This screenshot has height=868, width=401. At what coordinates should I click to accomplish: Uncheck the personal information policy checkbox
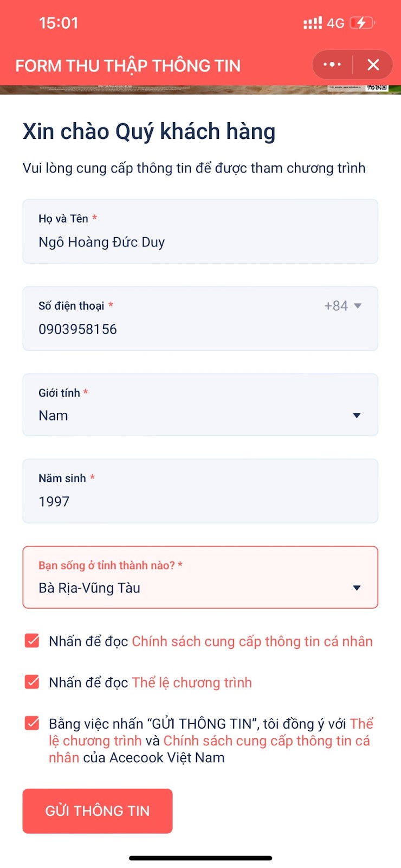click(33, 641)
